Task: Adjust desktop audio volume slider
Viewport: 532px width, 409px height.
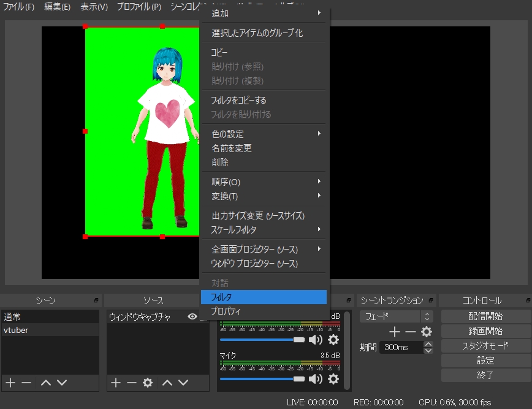Action: [262, 340]
